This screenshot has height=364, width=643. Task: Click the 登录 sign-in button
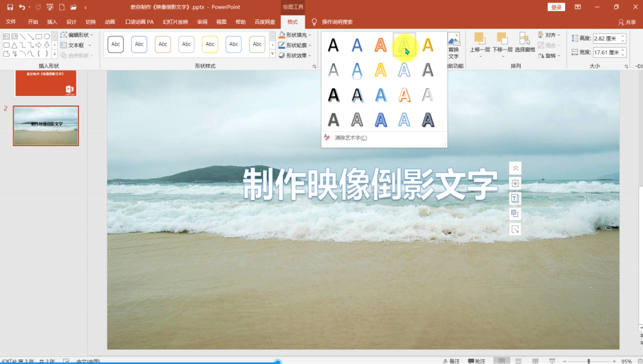(x=556, y=7)
